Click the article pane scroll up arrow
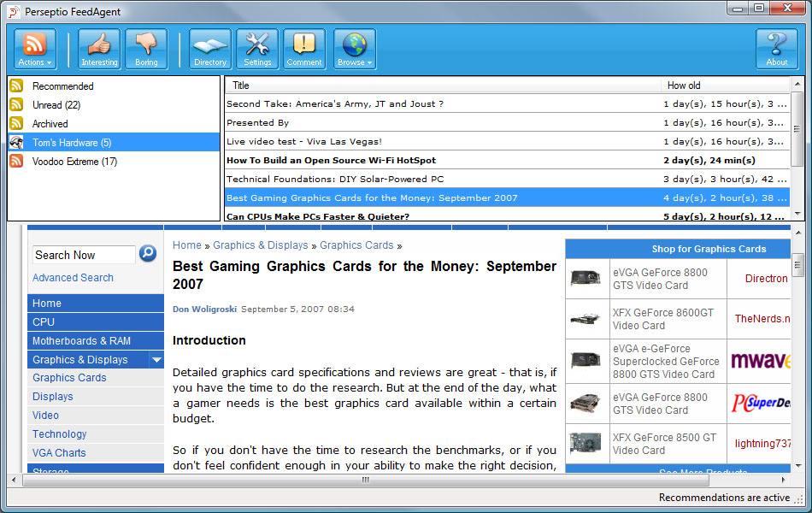Image resolution: width=812 pixels, height=513 pixels. click(797, 233)
